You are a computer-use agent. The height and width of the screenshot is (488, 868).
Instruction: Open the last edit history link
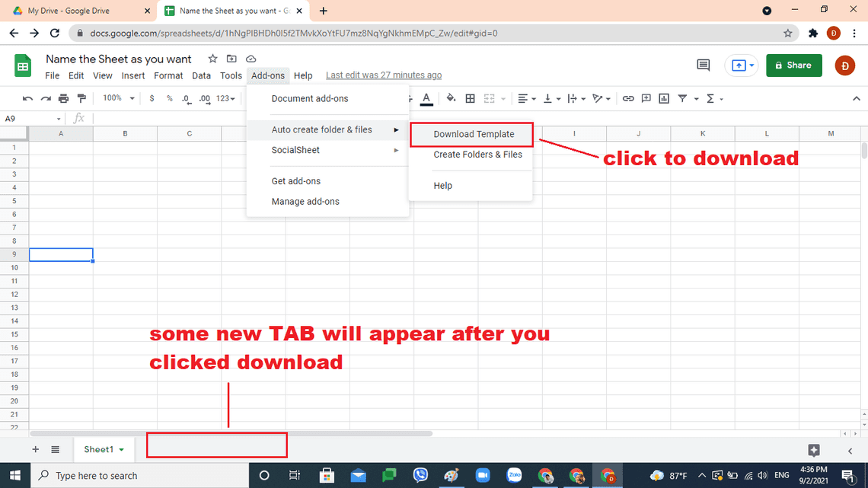(384, 75)
